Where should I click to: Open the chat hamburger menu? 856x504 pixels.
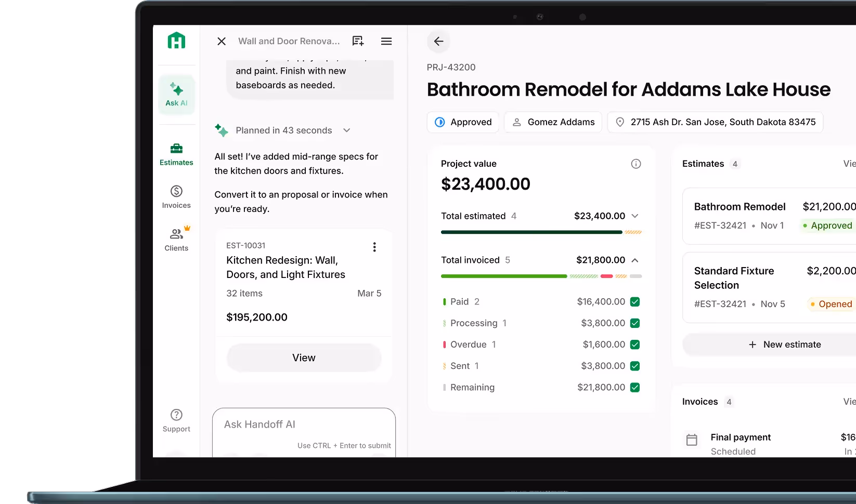click(x=386, y=41)
